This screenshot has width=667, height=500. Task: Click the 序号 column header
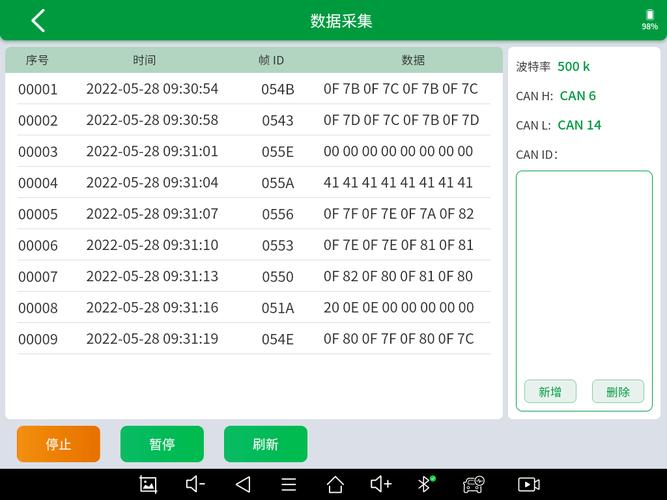(x=37, y=60)
